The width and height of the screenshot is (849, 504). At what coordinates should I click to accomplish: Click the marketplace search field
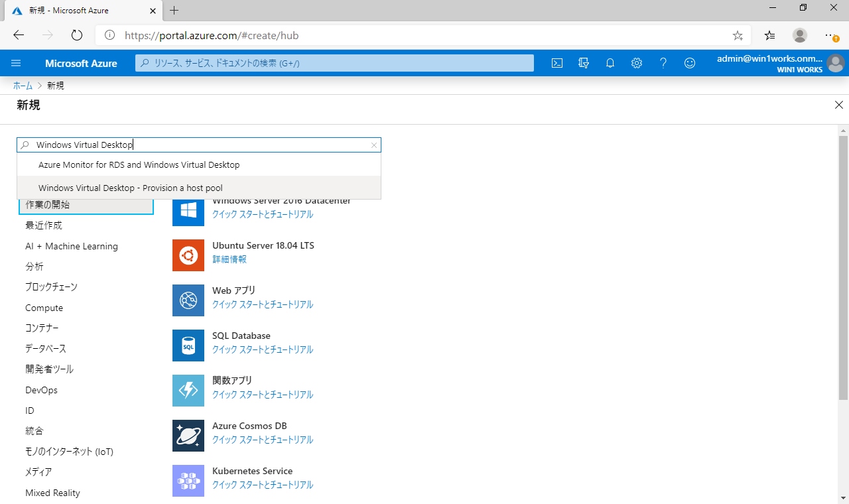click(x=199, y=145)
